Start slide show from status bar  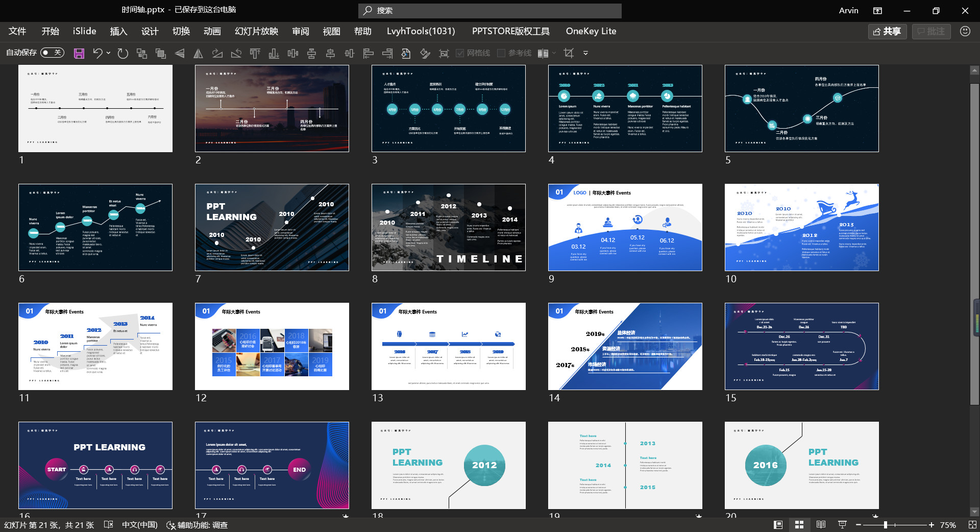coord(842,525)
